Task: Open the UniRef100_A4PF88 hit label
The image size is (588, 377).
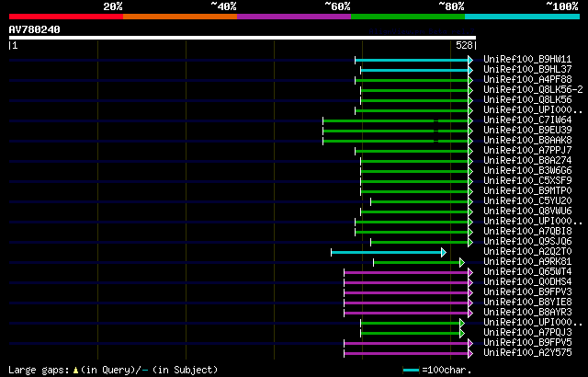Action: pos(527,79)
